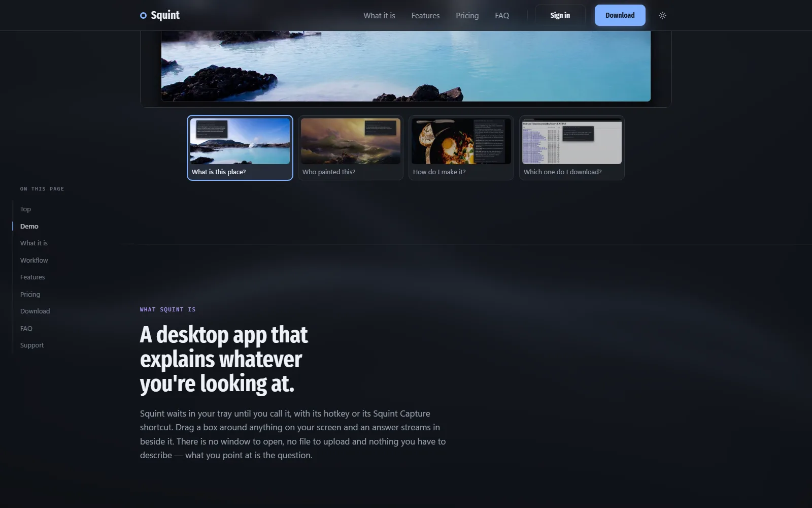Go to Features in the top navigation
Viewport: 812px width, 508px height.
pos(425,16)
